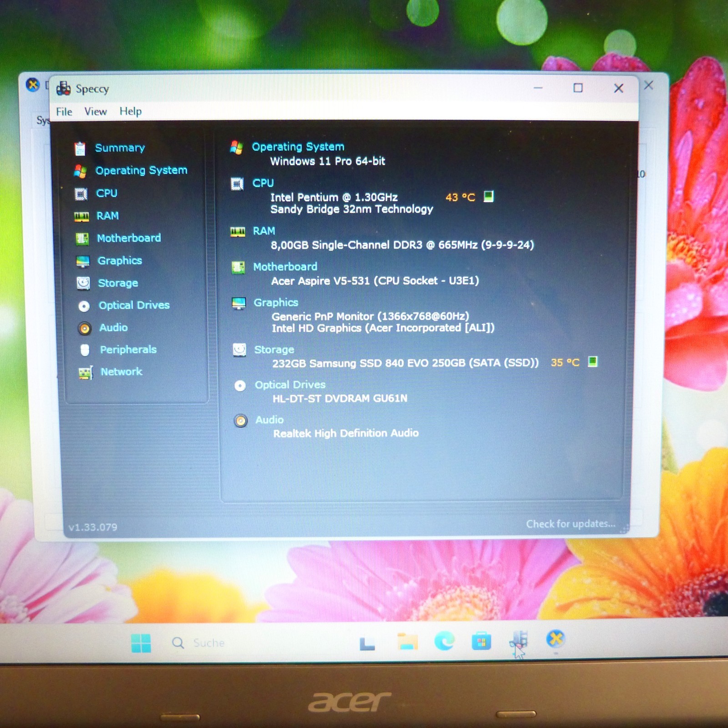Open the CPU heading link in summary
This screenshot has width=728, height=728.
[x=263, y=183]
